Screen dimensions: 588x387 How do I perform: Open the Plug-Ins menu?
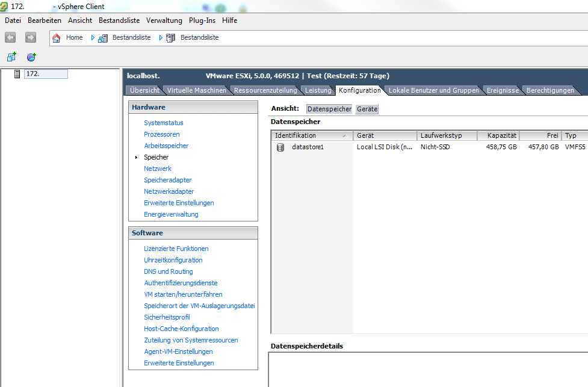pos(202,20)
